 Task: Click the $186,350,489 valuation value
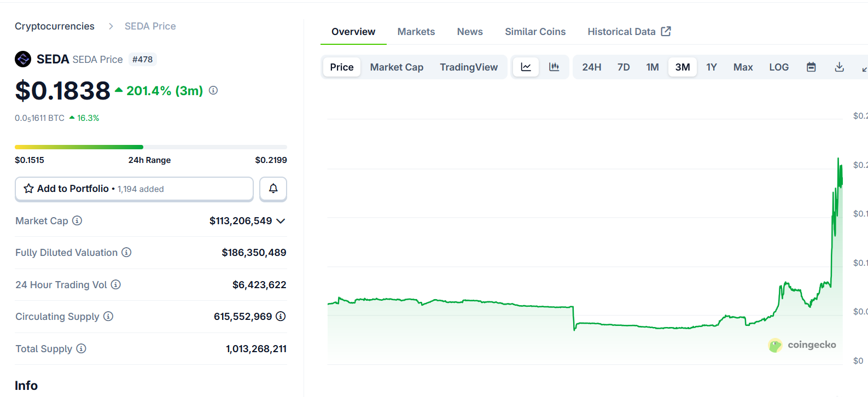(254, 253)
